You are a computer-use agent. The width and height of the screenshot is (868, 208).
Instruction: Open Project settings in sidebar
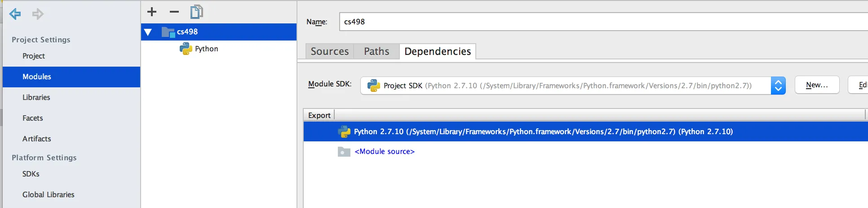point(34,56)
